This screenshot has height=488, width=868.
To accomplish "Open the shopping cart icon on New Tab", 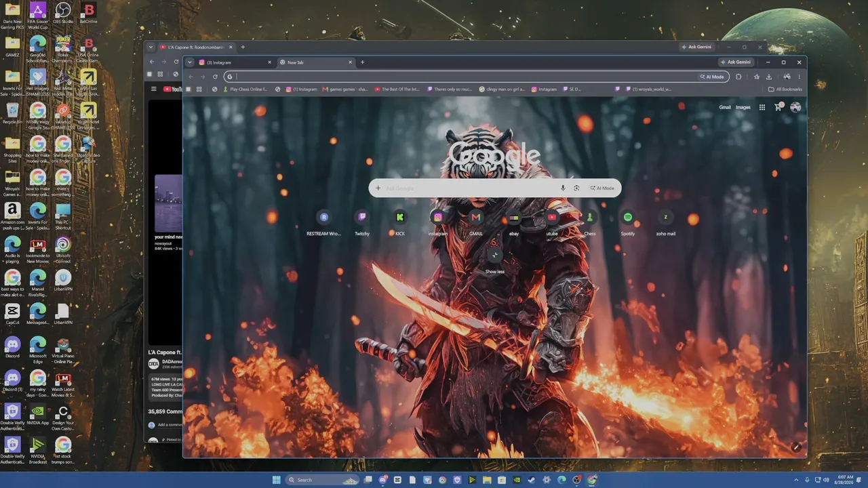I will coord(778,107).
